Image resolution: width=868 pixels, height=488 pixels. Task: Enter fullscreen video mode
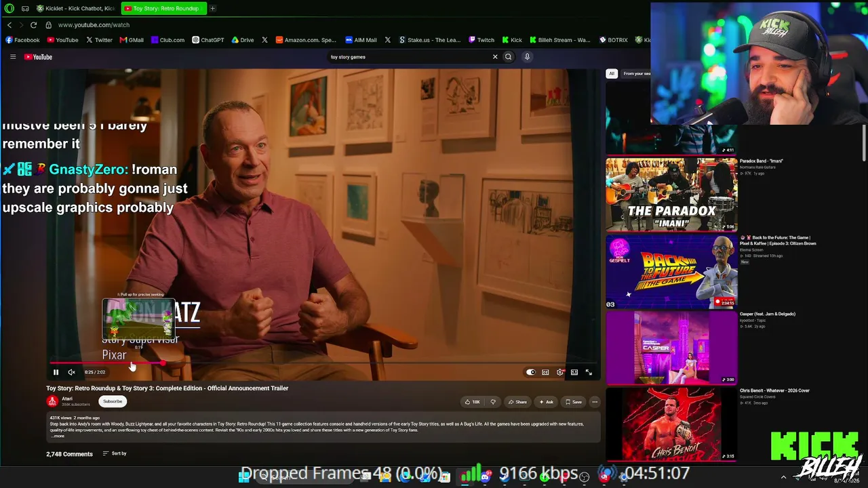589,372
